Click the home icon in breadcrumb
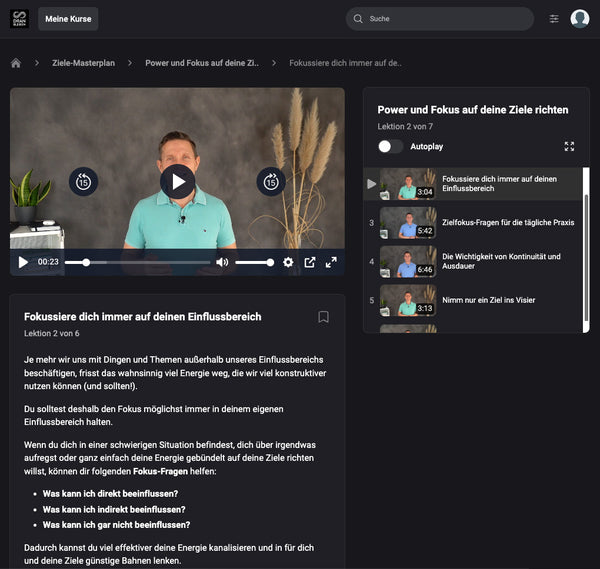 (16, 63)
